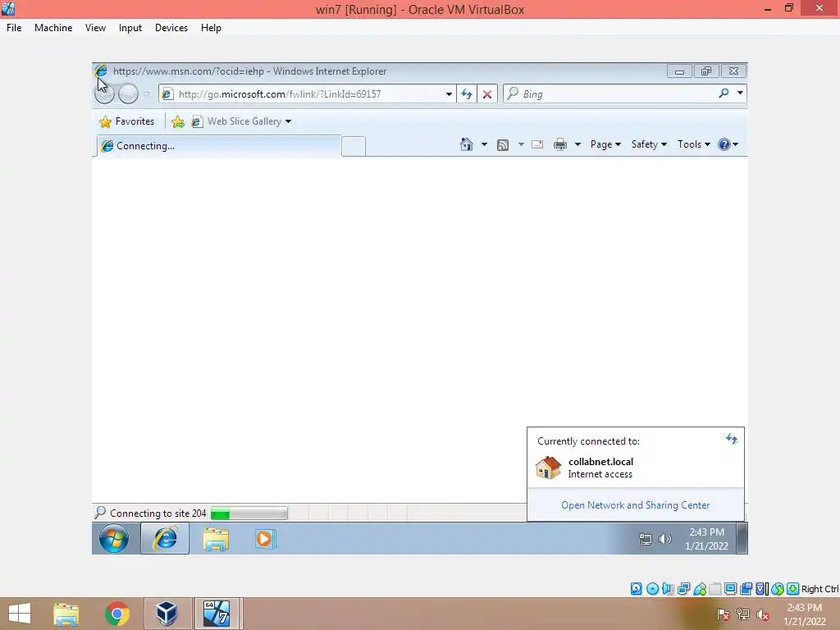Expand the search provider dropdown
840x630 pixels.
(740, 94)
